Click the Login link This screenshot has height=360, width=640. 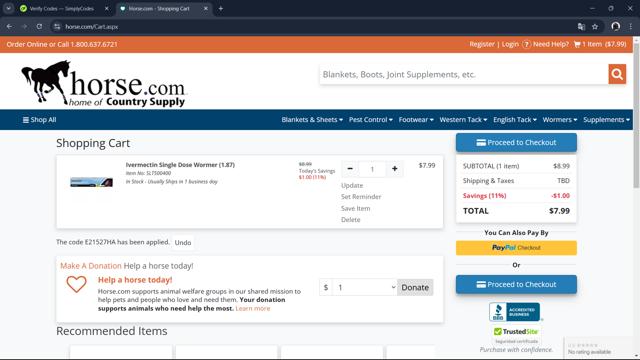pyautogui.click(x=510, y=44)
